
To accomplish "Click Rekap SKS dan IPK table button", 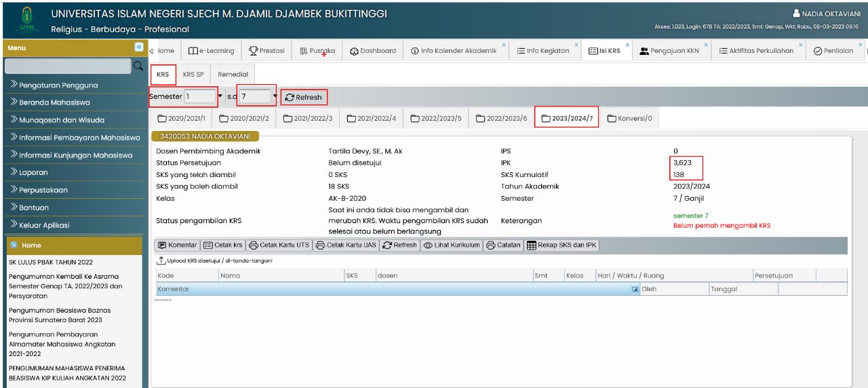I will point(562,246).
